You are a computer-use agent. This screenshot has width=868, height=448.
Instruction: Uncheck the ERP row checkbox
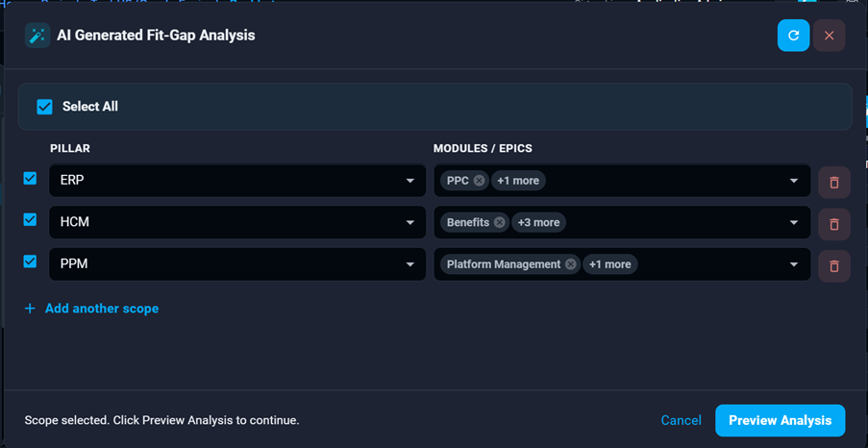pyautogui.click(x=30, y=178)
